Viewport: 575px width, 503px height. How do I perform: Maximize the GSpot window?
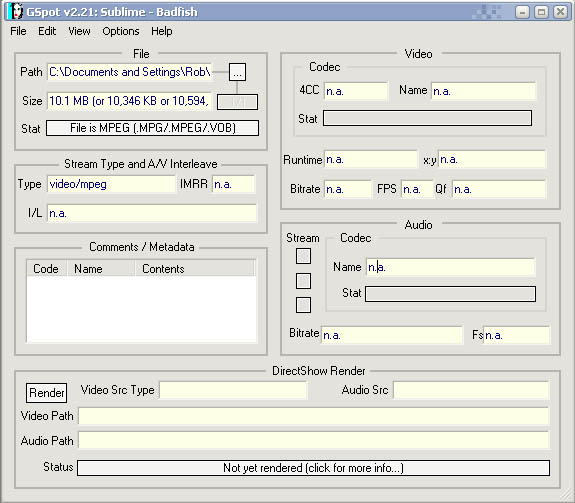point(541,12)
